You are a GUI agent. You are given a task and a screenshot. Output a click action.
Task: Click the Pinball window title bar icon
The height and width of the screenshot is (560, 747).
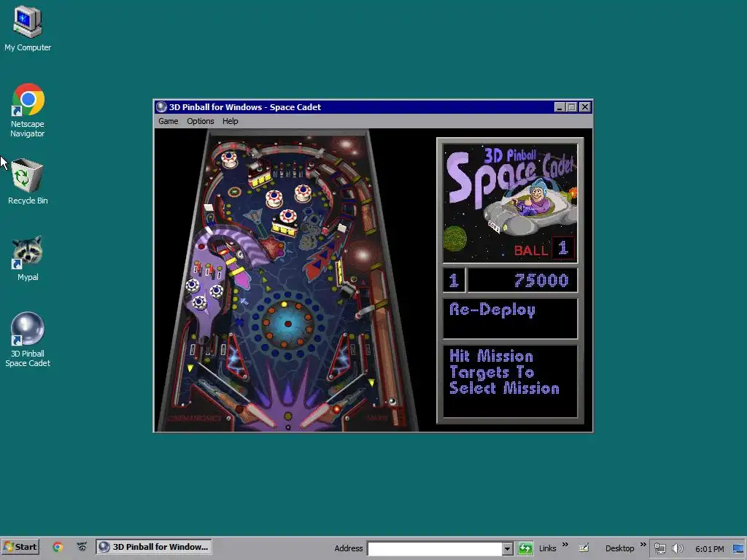(161, 107)
